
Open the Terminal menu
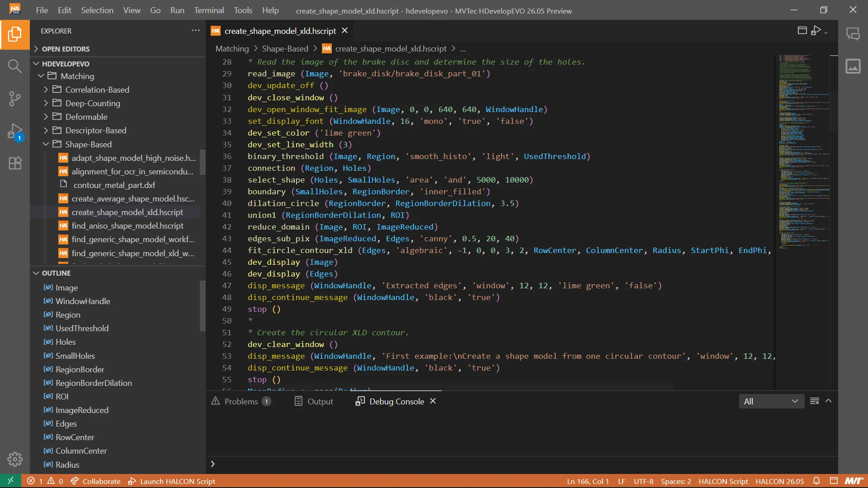[209, 10]
